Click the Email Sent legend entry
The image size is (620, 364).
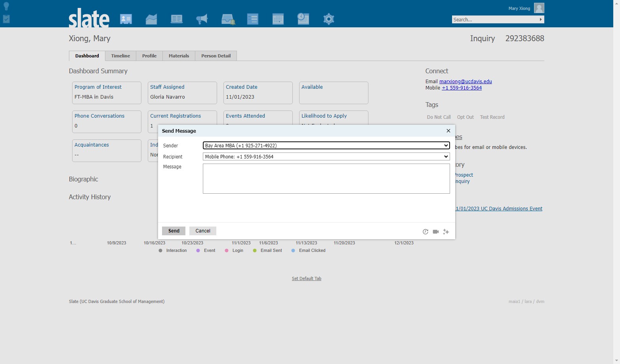click(267, 251)
